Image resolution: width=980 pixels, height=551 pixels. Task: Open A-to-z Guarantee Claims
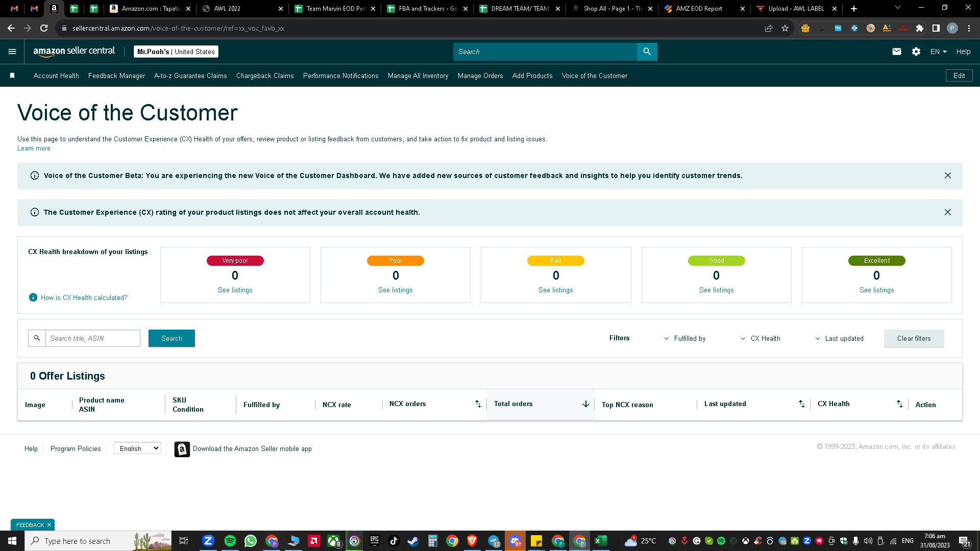(190, 76)
